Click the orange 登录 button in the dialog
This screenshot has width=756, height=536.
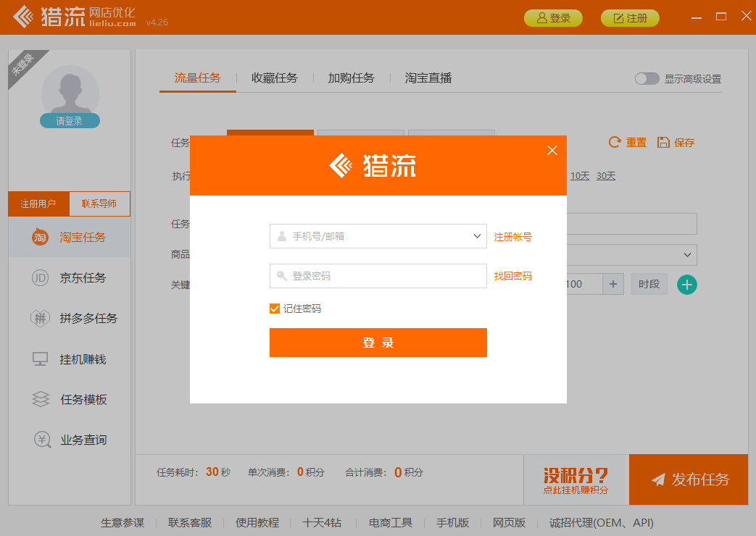point(378,343)
